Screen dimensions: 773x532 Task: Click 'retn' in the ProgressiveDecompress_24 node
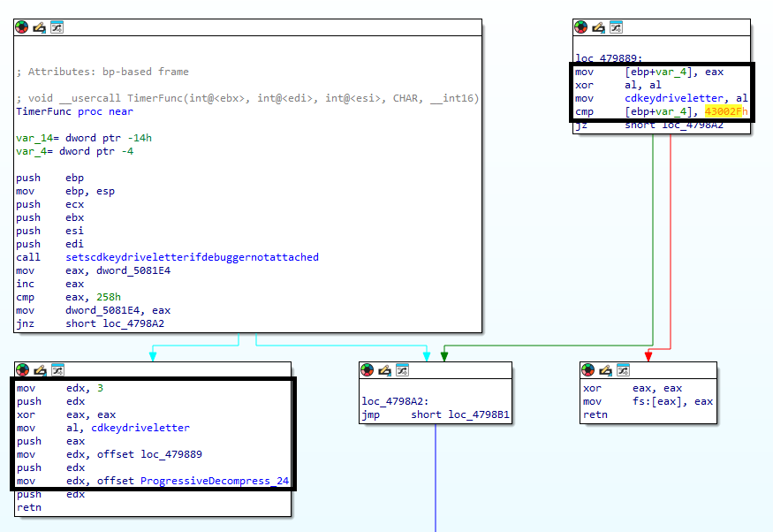[29, 508]
